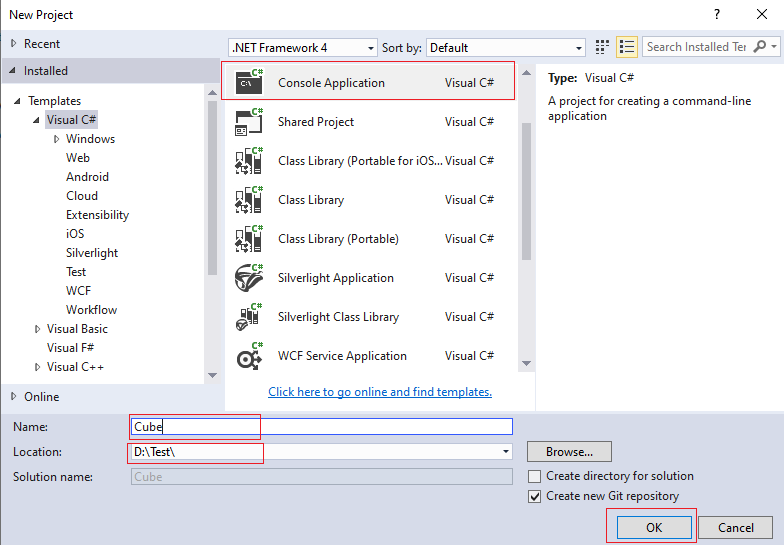Viewport: 784px width, 545px height.
Task: Expand the Online section
Action: click(14, 396)
